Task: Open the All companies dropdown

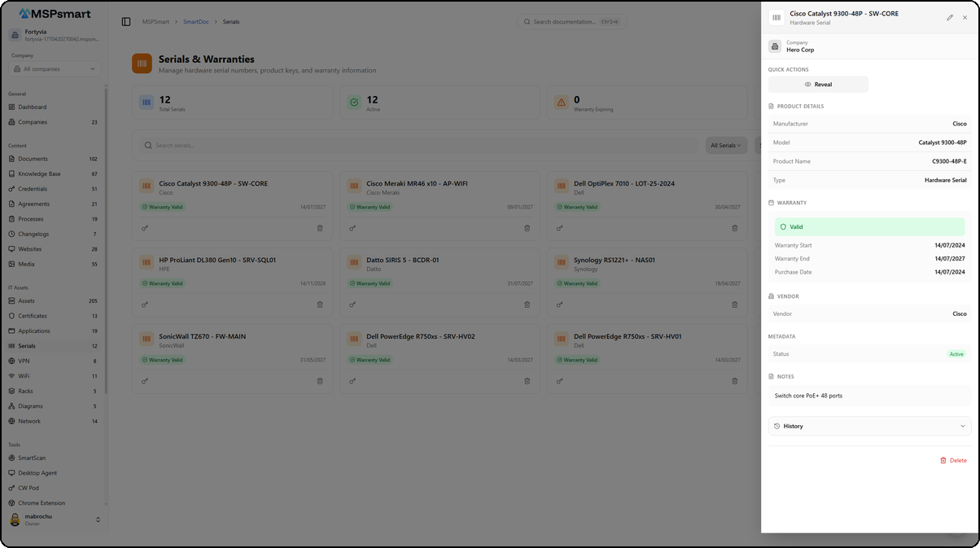Action: [55, 69]
